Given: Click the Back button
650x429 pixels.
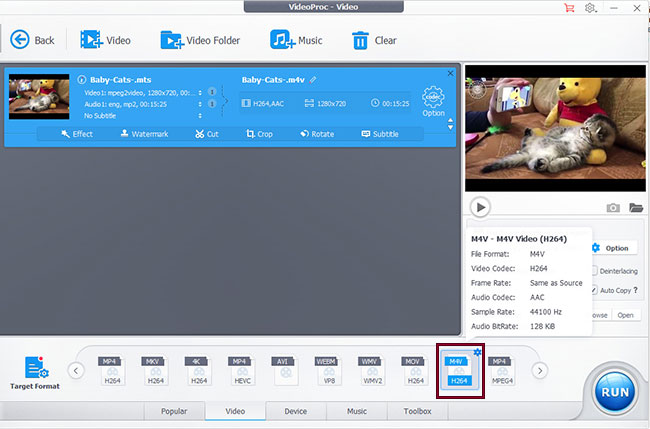Looking at the screenshot, I should click(33, 40).
